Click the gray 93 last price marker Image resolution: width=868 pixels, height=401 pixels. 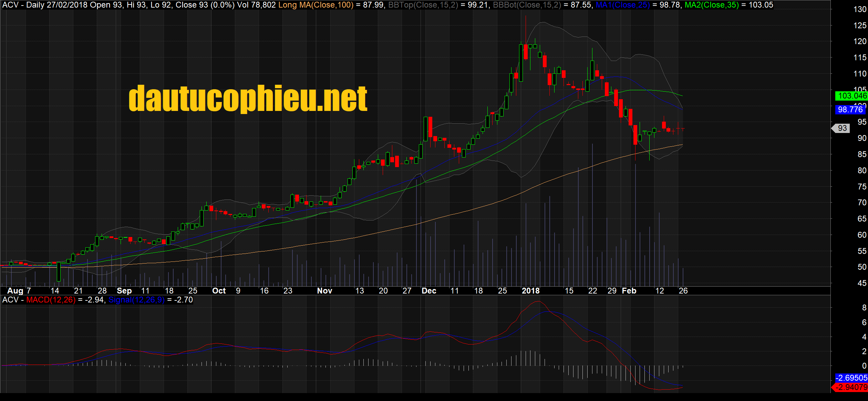coord(842,128)
